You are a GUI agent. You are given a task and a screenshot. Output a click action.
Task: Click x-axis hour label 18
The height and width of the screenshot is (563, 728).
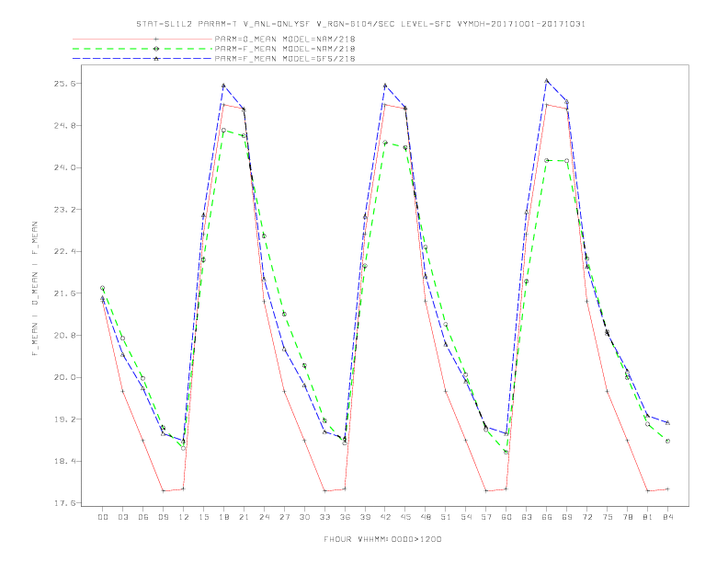click(223, 517)
